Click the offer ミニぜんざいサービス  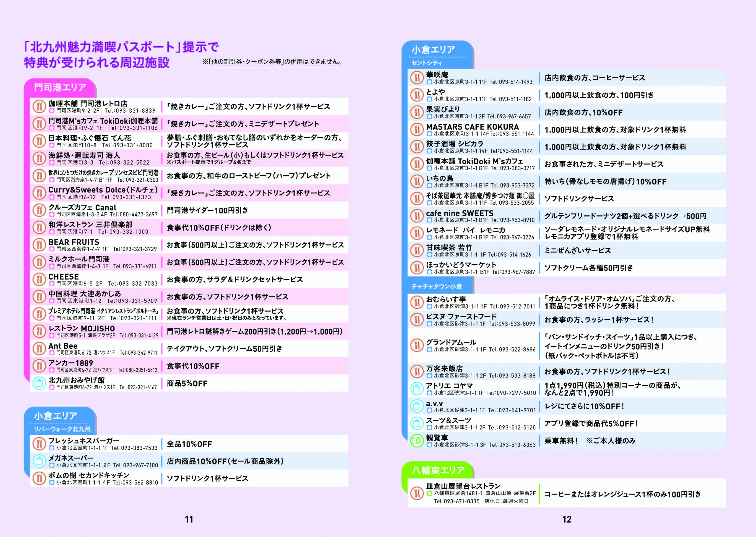[578, 250]
